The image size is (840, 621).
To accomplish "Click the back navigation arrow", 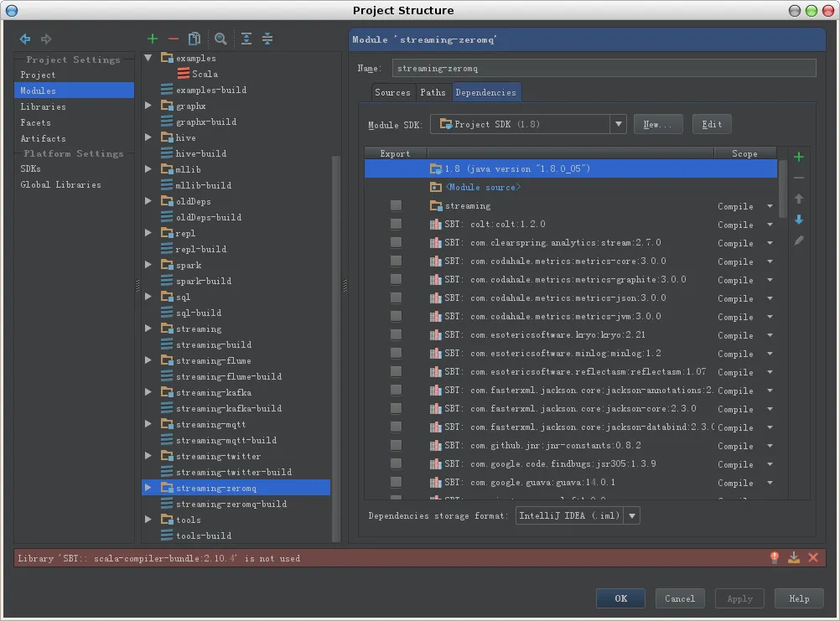I will pyautogui.click(x=25, y=39).
